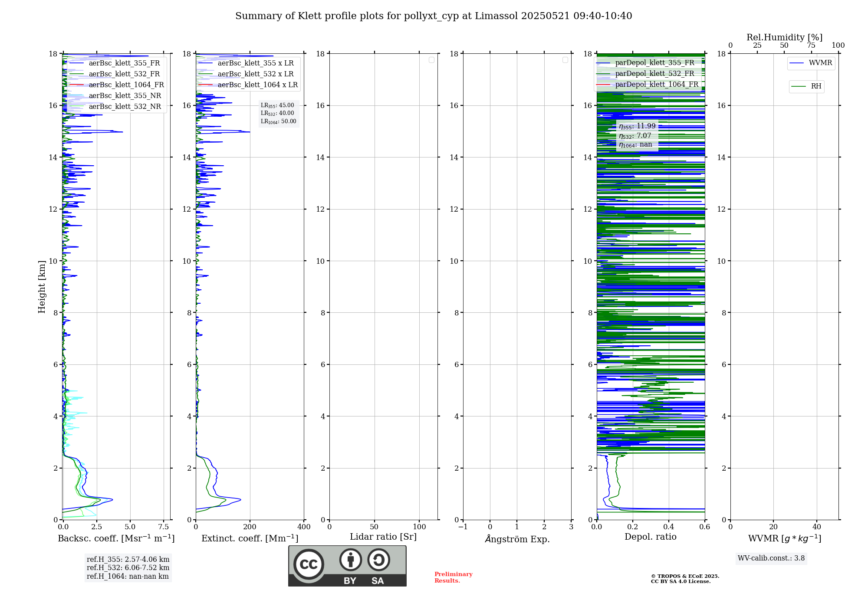The height and width of the screenshot is (590, 868).
Task: Click the green line sample beside RH legend
Action: pyautogui.click(x=798, y=86)
